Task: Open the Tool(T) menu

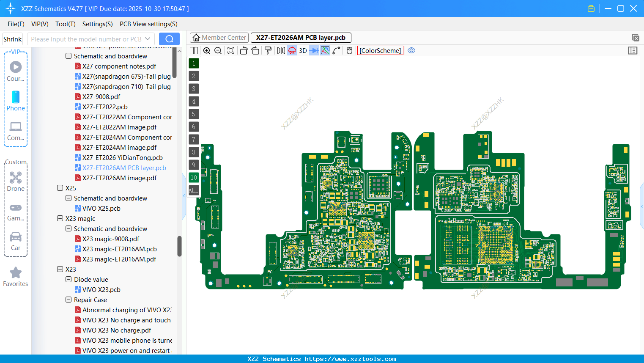Action: tap(65, 24)
